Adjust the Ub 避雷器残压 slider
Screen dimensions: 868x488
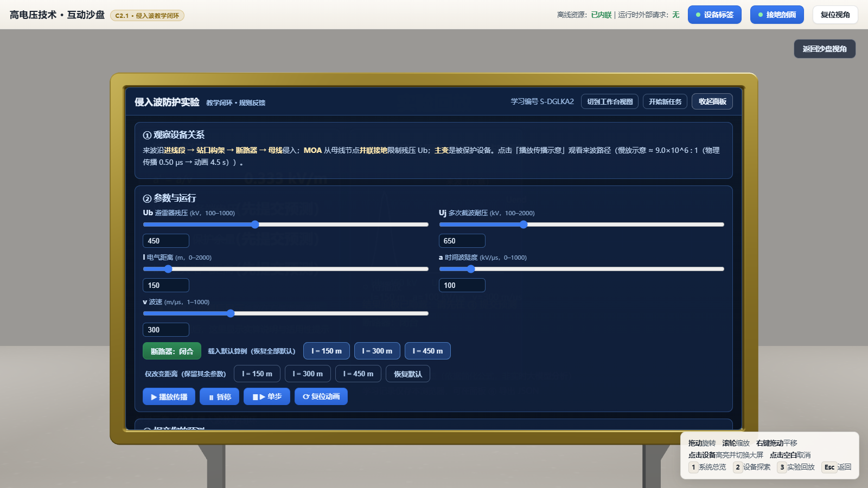[x=285, y=224]
